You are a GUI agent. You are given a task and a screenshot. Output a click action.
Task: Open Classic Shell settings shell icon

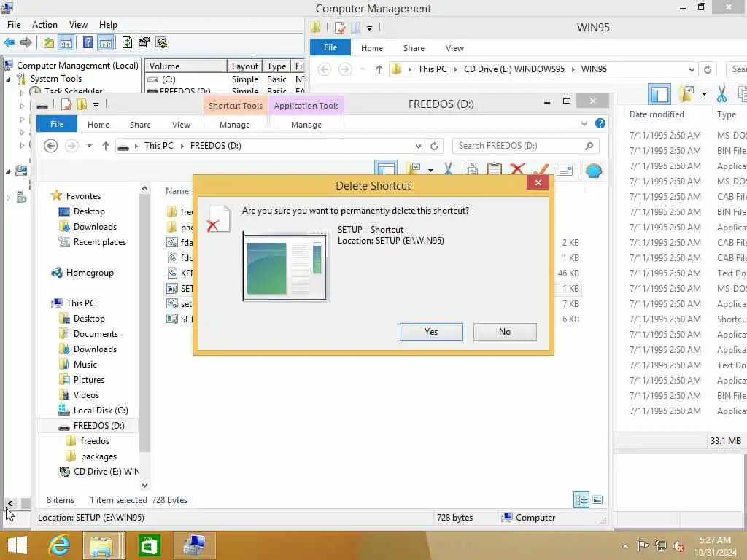point(594,171)
